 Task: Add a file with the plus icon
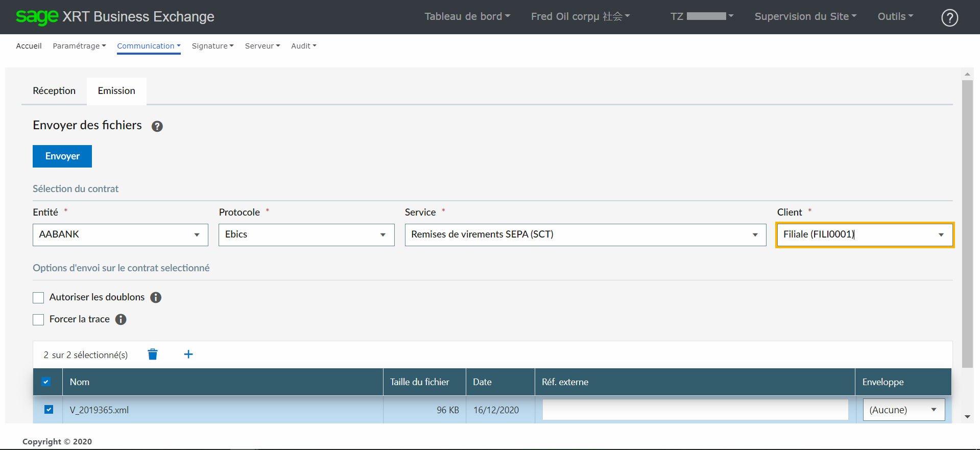[188, 354]
